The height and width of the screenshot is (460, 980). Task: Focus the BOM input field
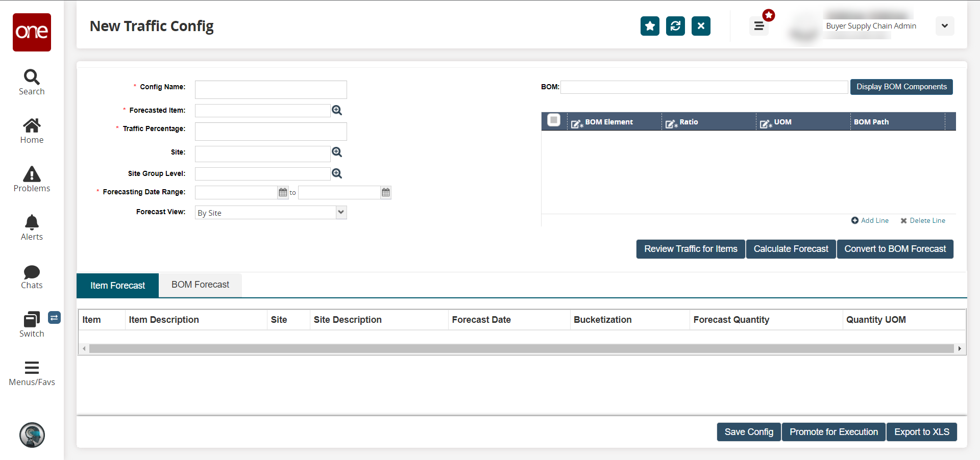704,87
